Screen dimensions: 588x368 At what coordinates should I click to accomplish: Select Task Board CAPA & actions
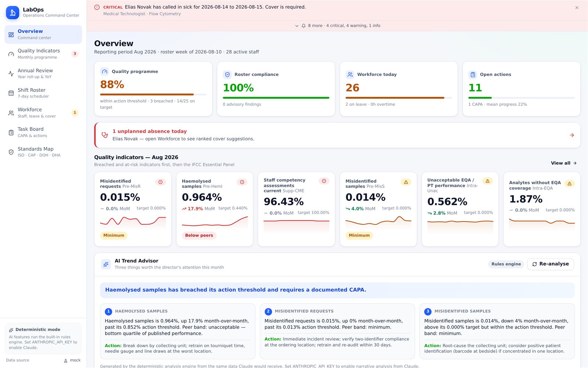pos(43,132)
